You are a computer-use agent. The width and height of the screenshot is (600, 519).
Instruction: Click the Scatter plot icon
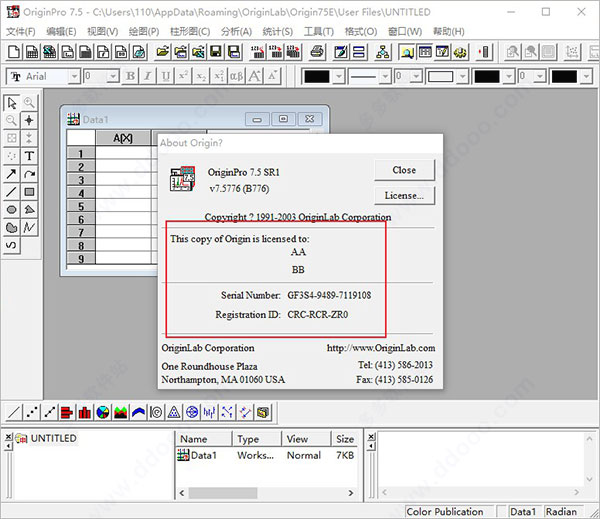coord(31,412)
